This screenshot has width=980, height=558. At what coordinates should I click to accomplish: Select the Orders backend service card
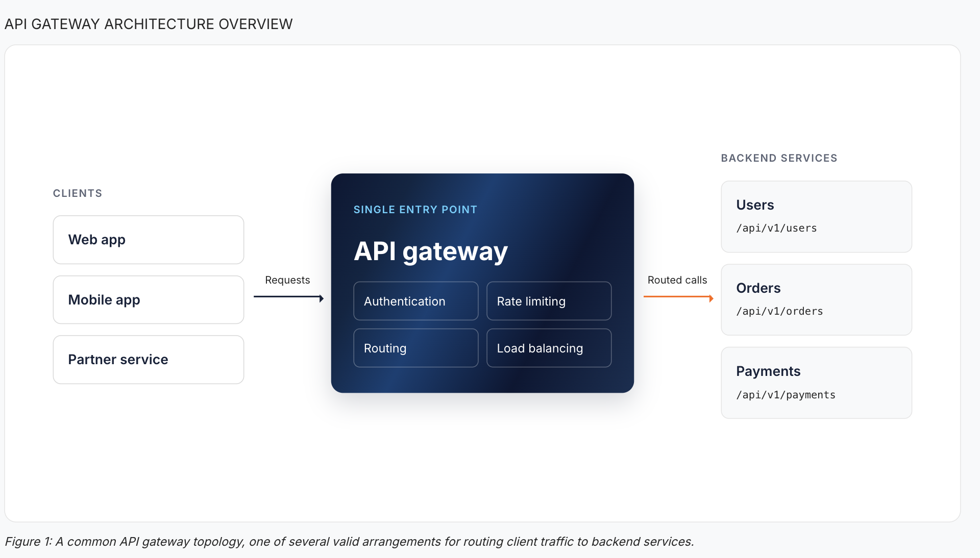click(817, 300)
